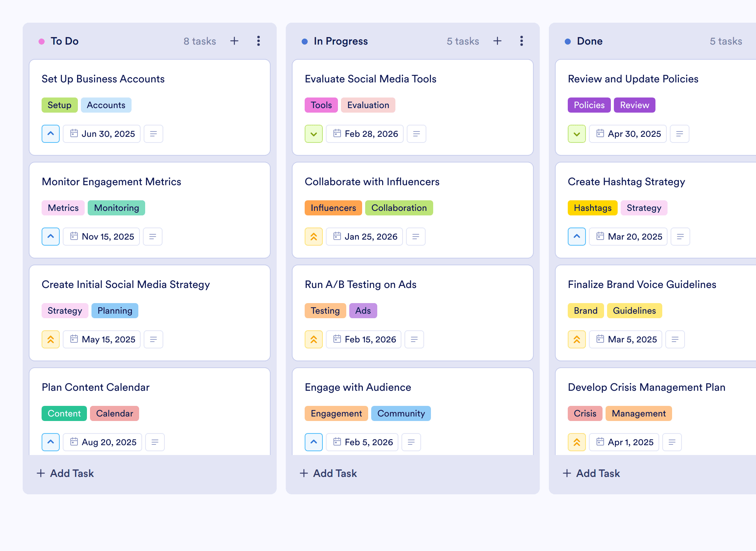The width and height of the screenshot is (756, 551).
Task: Select the Guidelines tag
Action: (x=634, y=311)
